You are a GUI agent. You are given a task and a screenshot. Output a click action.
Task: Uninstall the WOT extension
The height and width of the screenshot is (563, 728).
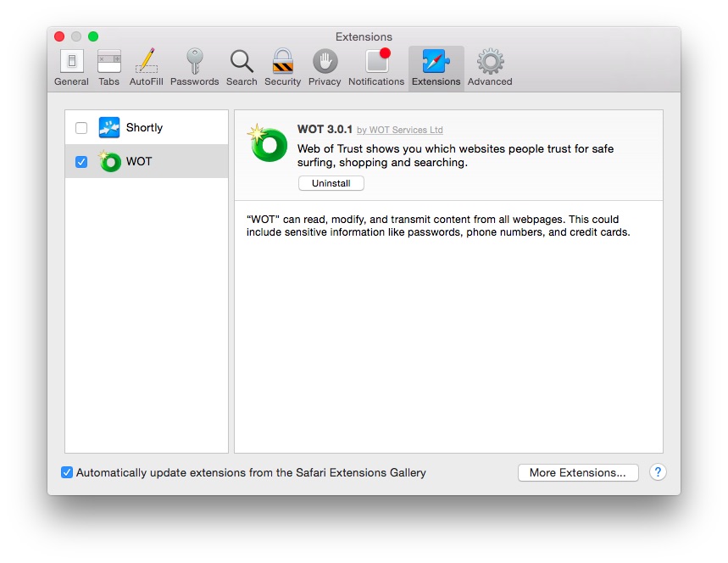point(331,183)
